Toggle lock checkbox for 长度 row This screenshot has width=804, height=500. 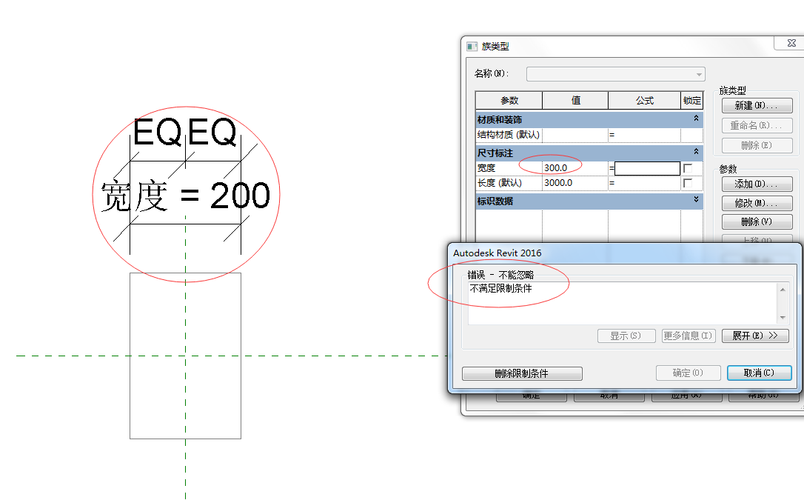point(688,183)
